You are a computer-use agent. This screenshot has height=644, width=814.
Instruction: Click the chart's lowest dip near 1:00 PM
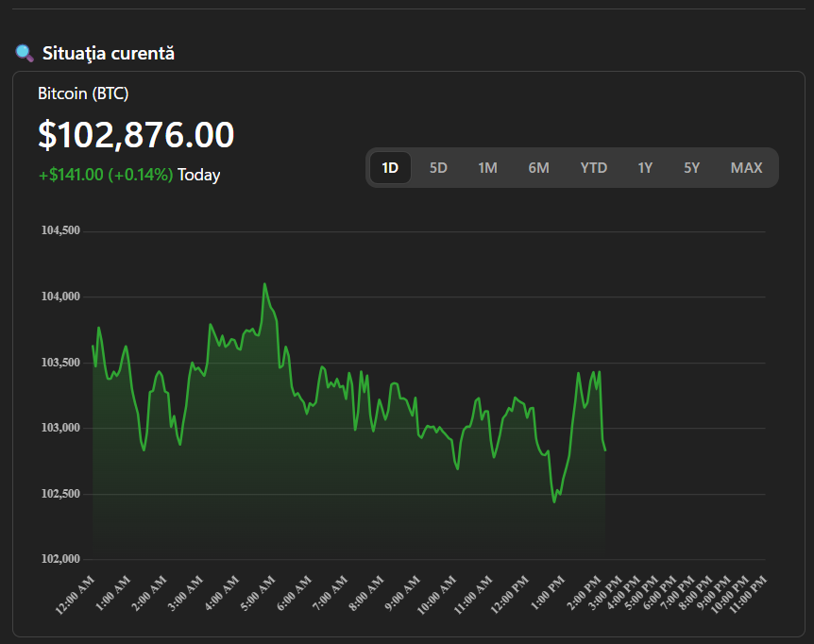coord(554,501)
